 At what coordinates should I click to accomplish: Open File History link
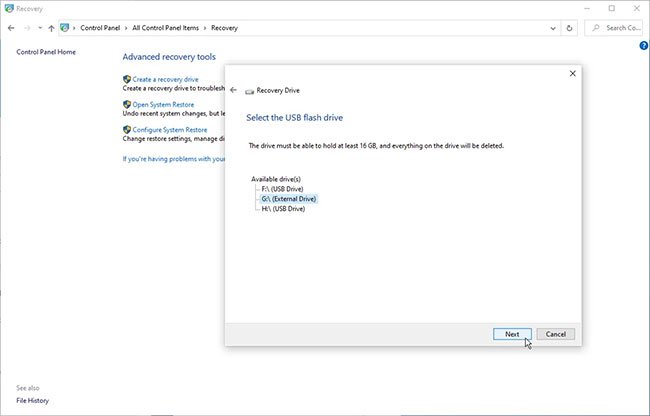32,401
